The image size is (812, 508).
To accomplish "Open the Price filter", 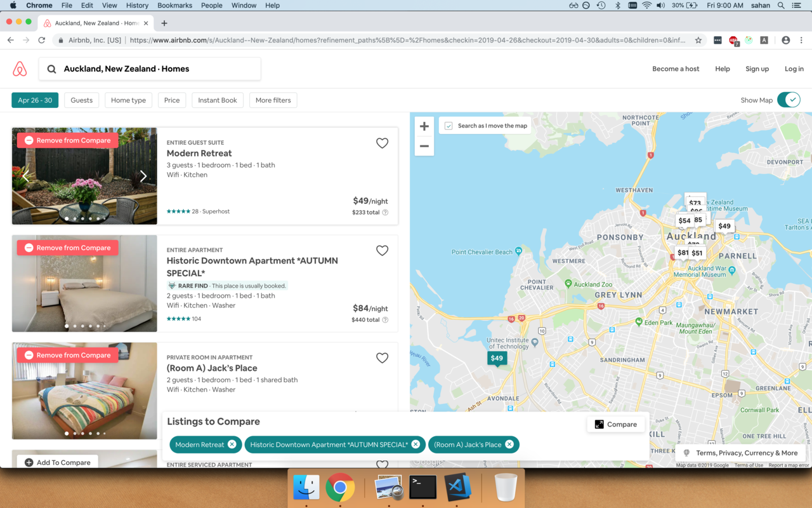I will (x=171, y=100).
